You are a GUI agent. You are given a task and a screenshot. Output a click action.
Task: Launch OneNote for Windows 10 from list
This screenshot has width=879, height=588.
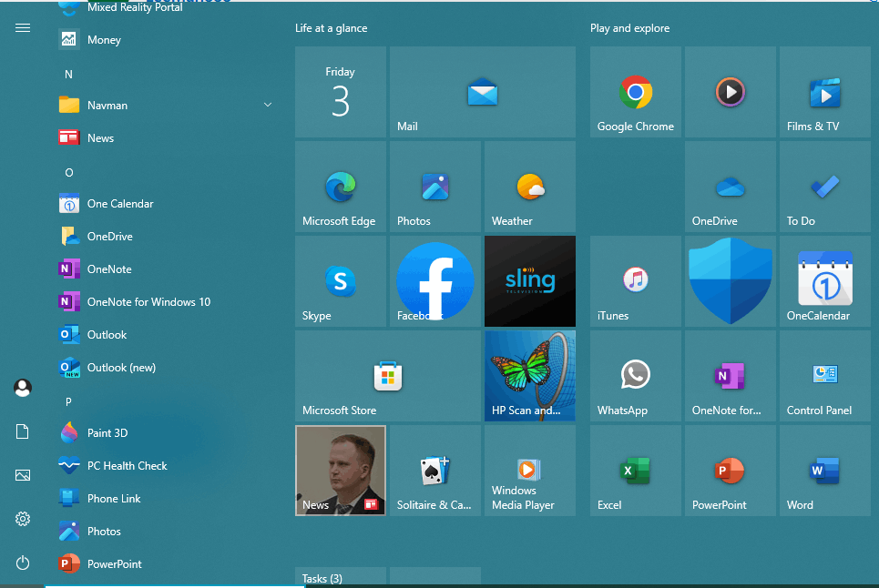point(166,302)
